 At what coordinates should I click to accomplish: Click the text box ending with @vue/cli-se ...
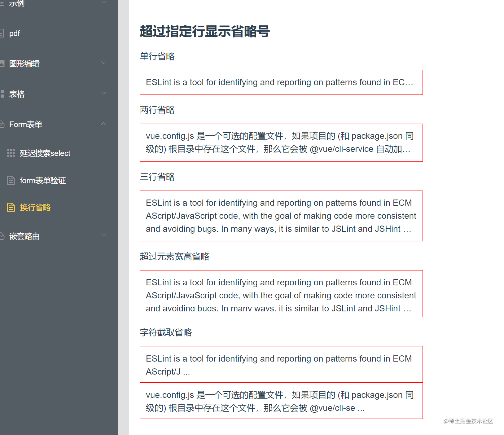[x=281, y=401]
